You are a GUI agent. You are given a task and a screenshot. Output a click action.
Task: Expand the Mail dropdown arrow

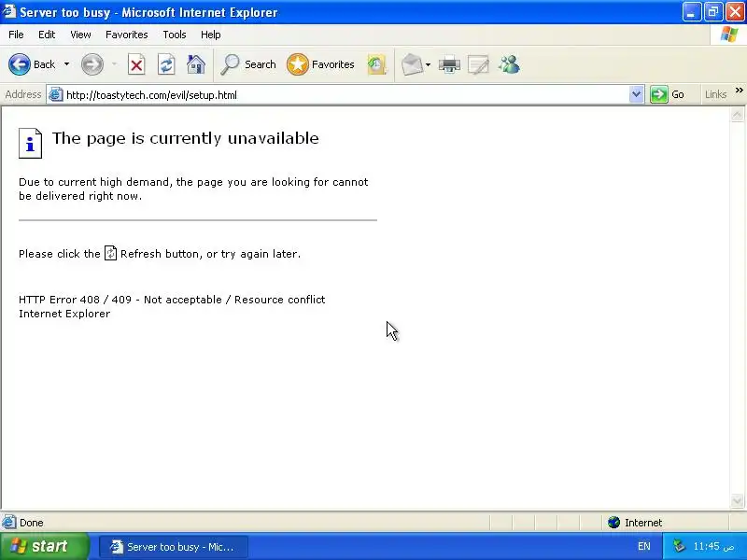point(428,64)
